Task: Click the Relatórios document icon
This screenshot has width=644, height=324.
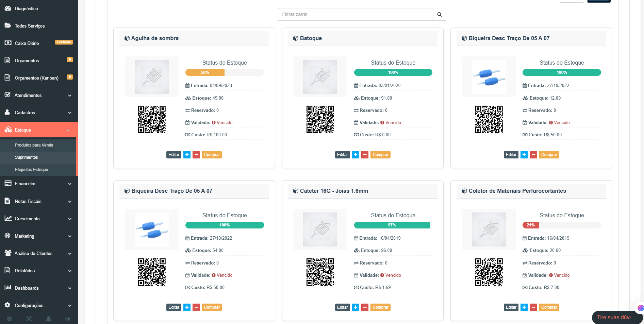Action: [7, 270]
